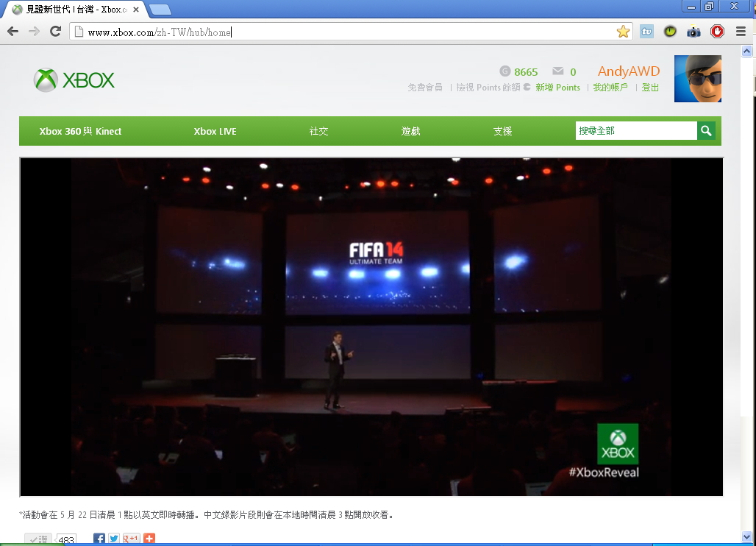Click the message count 0

tap(574, 72)
